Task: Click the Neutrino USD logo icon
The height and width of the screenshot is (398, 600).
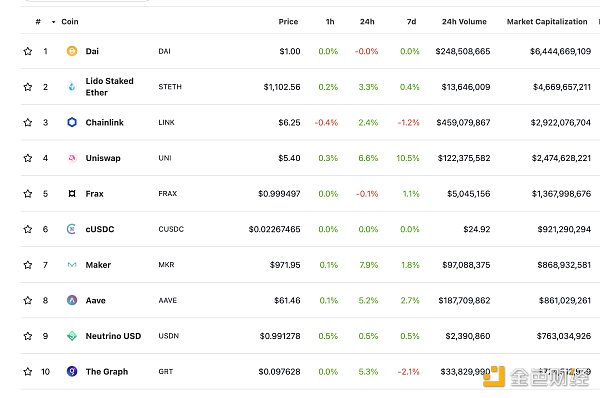Action: tap(72, 336)
